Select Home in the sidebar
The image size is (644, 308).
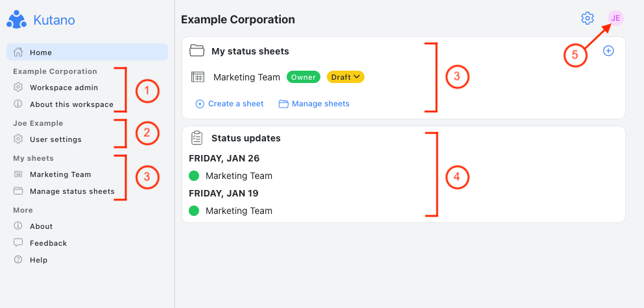(87, 52)
